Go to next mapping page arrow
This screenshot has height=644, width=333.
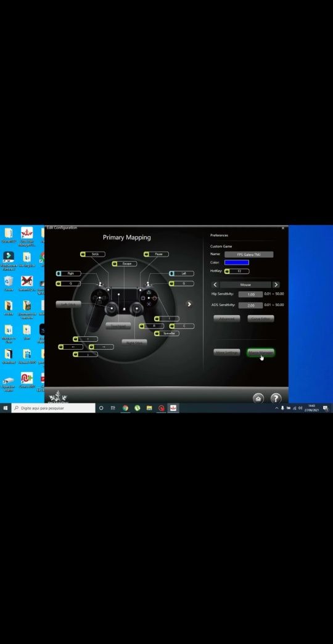tap(189, 304)
